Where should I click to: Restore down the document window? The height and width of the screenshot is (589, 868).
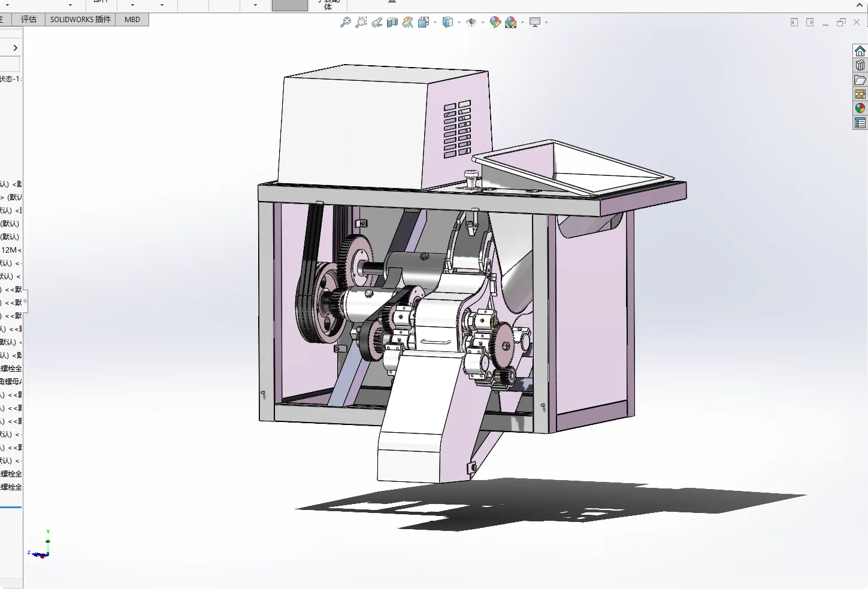tap(841, 22)
